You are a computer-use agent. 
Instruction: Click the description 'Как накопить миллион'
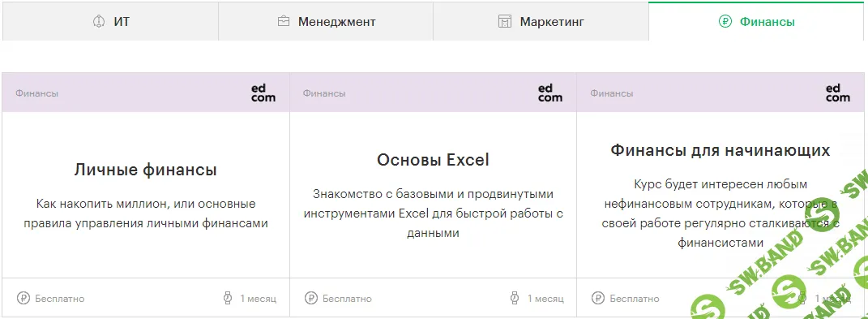tap(146, 213)
